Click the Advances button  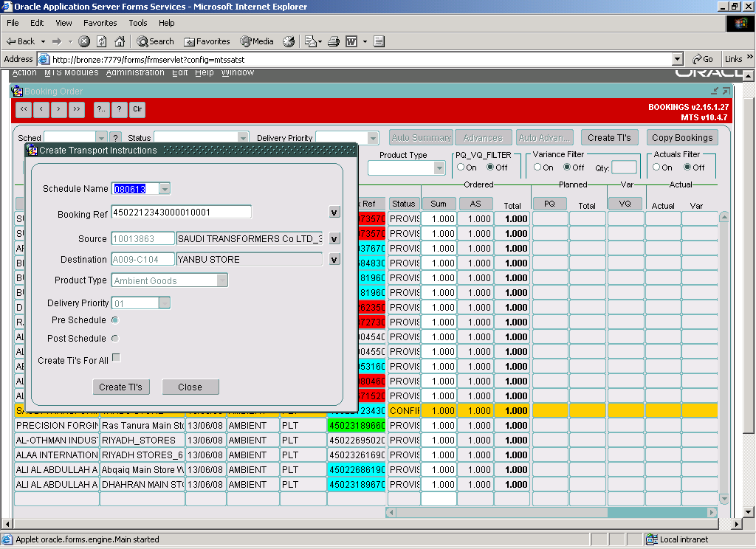(483, 138)
